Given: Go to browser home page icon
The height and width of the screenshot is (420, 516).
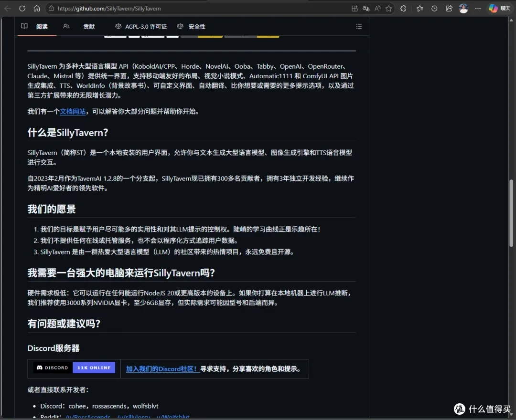Looking at the screenshot, I should pyautogui.click(x=36, y=9).
